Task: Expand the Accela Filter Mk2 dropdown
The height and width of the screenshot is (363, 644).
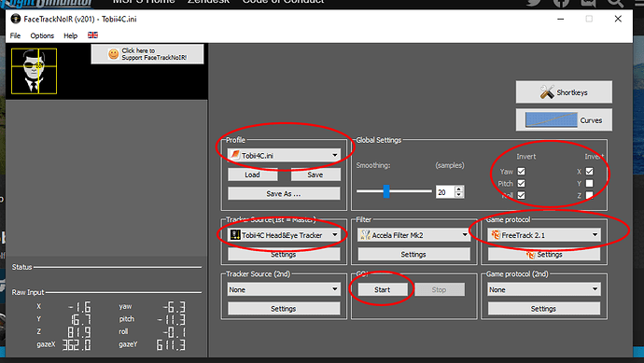Action: [414, 235]
